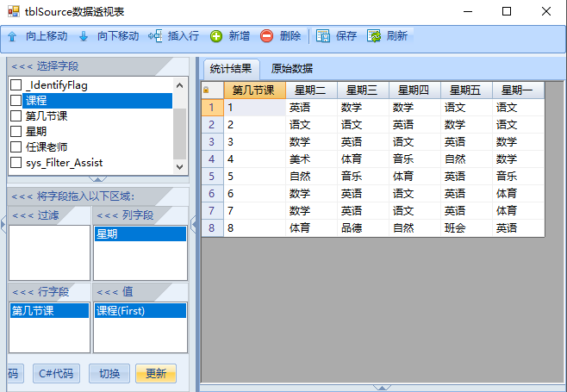The image size is (567, 392).
Task: Close the tblSource window
Action: point(546,11)
